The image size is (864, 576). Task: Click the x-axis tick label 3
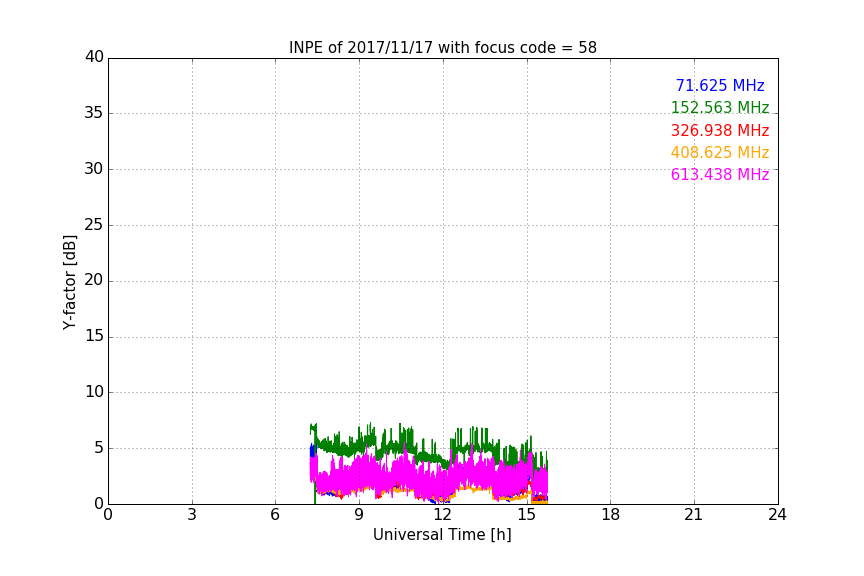[192, 515]
